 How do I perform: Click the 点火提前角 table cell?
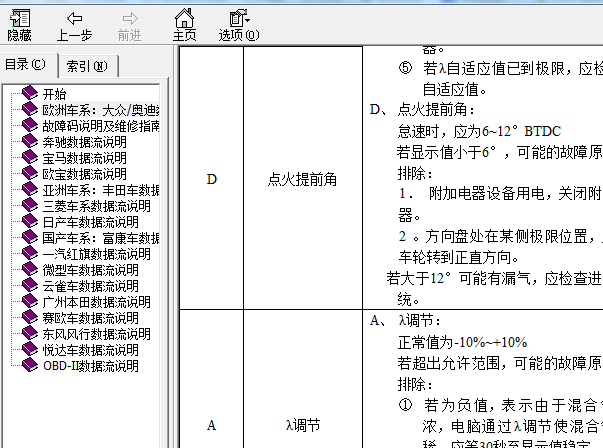[303, 179]
